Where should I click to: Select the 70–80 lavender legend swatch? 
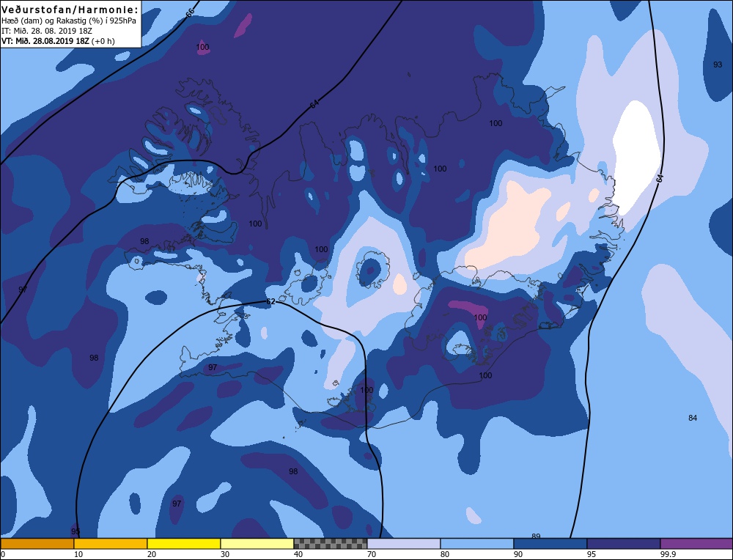pos(404,544)
